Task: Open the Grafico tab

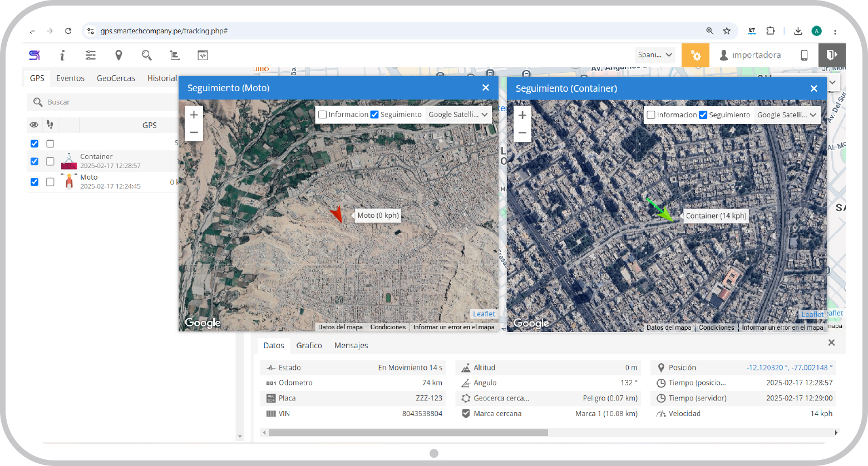Action: point(309,345)
